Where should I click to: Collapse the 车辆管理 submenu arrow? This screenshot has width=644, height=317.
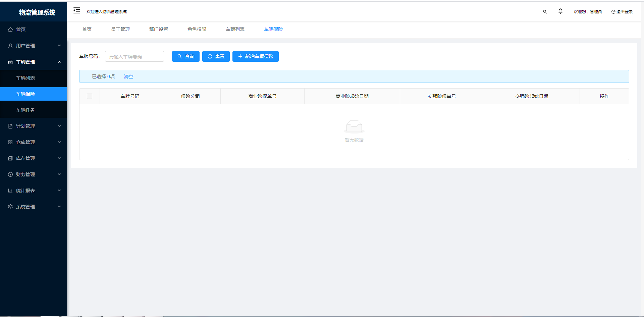tap(59, 62)
